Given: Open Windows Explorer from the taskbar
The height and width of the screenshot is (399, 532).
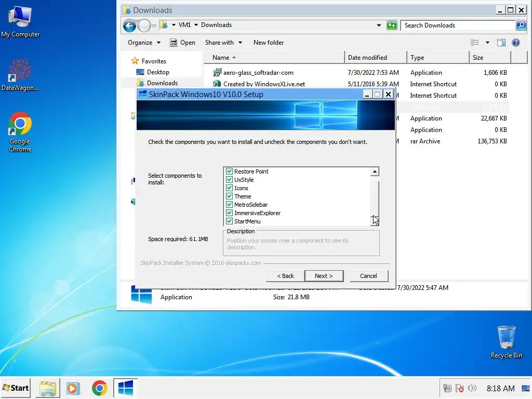Looking at the screenshot, I should coord(48,388).
